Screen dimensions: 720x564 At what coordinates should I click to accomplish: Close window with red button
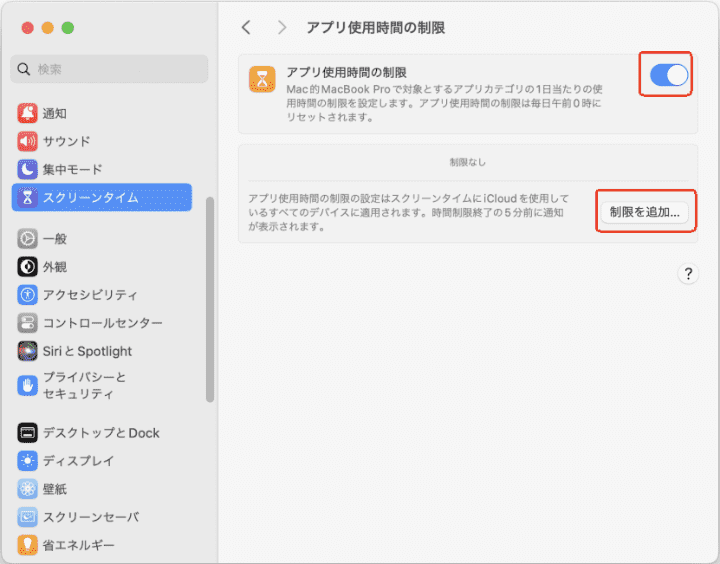click(28, 28)
